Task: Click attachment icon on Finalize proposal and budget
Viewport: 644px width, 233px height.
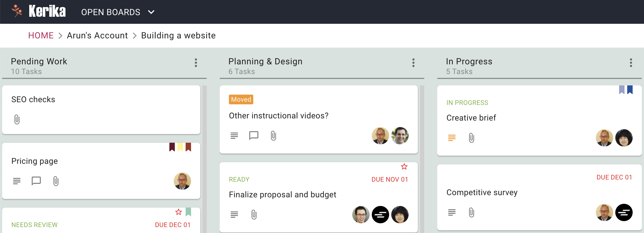Action: (x=254, y=215)
